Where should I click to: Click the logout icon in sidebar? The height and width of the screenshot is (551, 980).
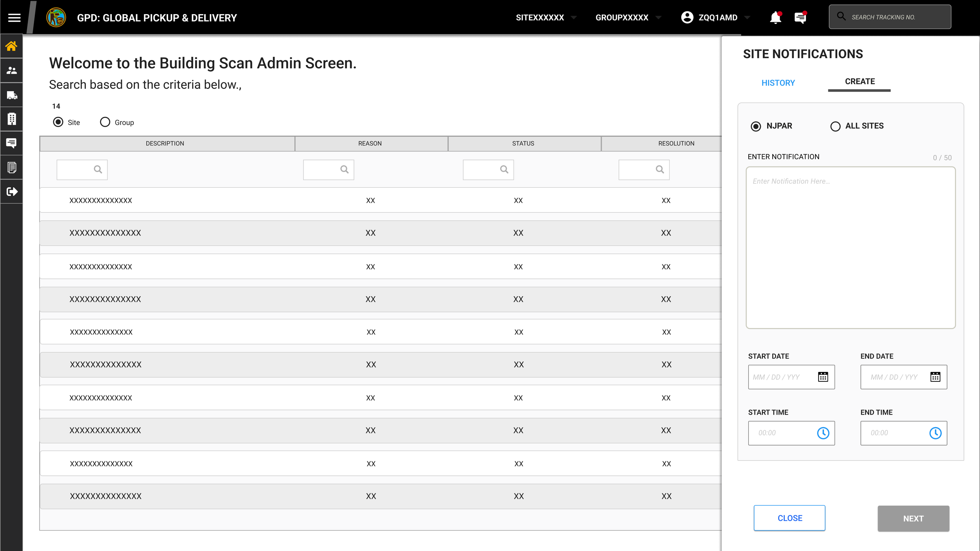tap(11, 192)
